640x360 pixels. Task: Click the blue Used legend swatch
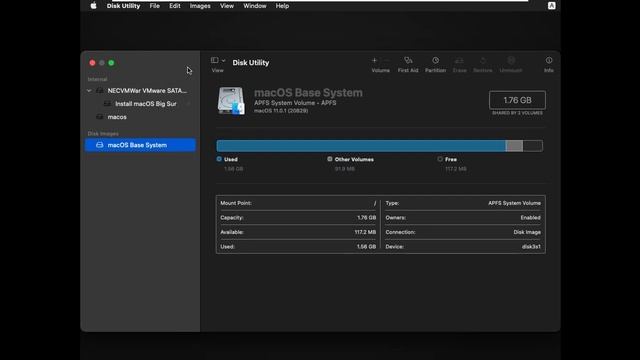click(x=219, y=159)
